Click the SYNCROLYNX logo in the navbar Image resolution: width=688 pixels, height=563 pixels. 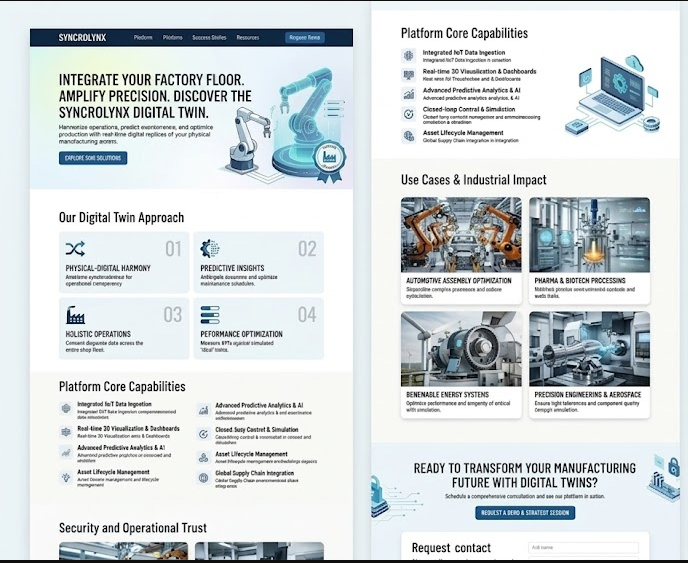pyautogui.click(x=82, y=38)
